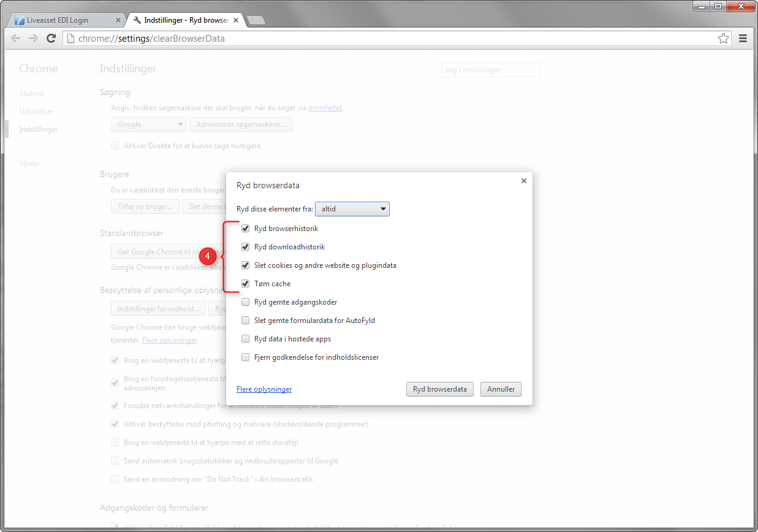Click the browser back arrow
Viewport: 758px width, 532px height.
pos(16,39)
